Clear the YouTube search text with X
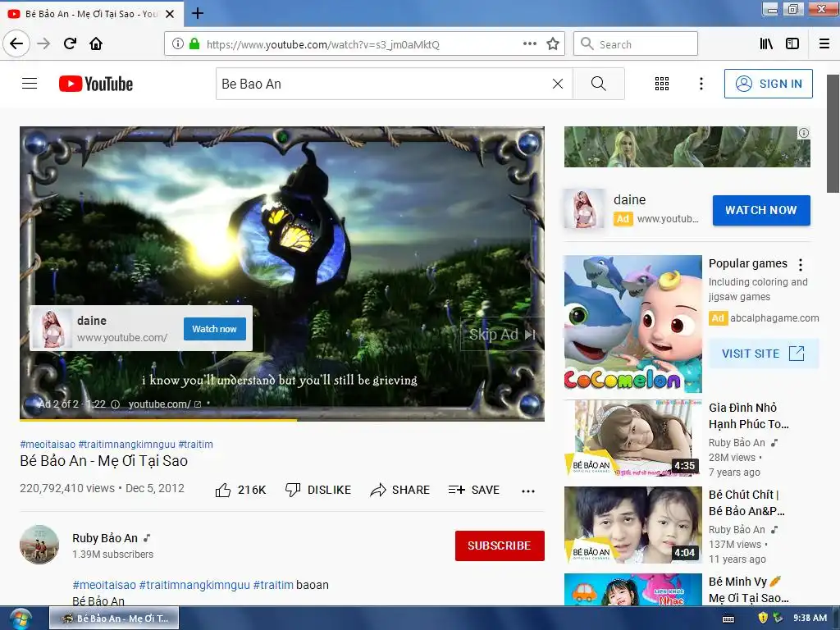Image resolution: width=840 pixels, height=630 pixels. pos(558,84)
